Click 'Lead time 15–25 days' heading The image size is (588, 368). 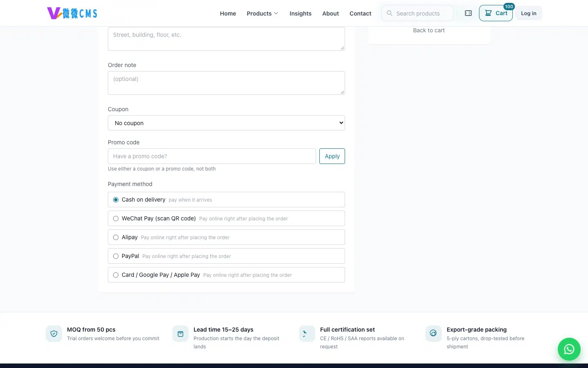coord(223,330)
